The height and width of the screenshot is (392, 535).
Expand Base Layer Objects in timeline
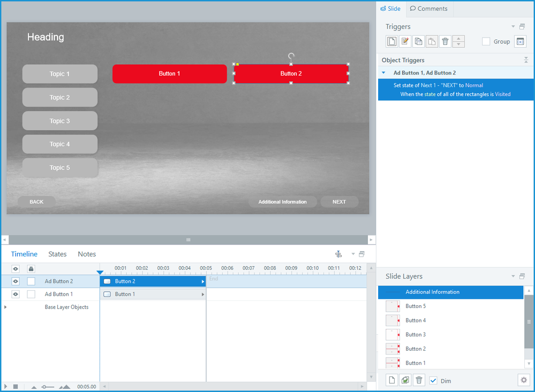click(x=6, y=307)
